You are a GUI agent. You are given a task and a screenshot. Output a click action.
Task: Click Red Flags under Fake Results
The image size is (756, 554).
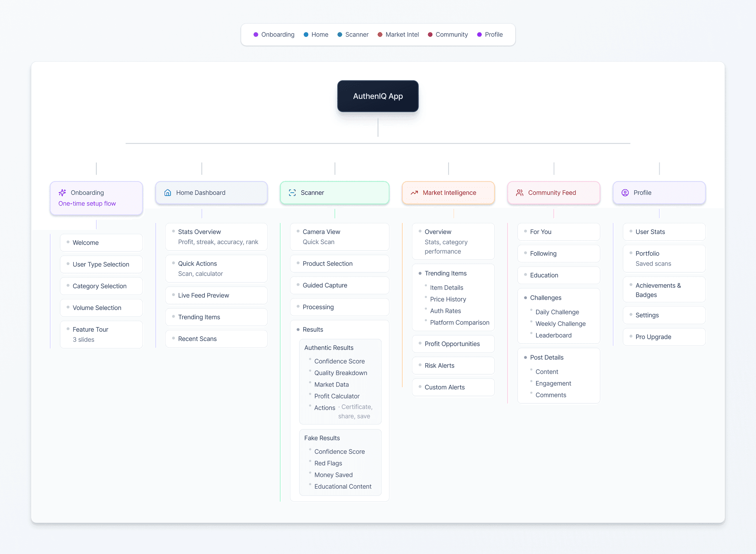[x=328, y=464]
